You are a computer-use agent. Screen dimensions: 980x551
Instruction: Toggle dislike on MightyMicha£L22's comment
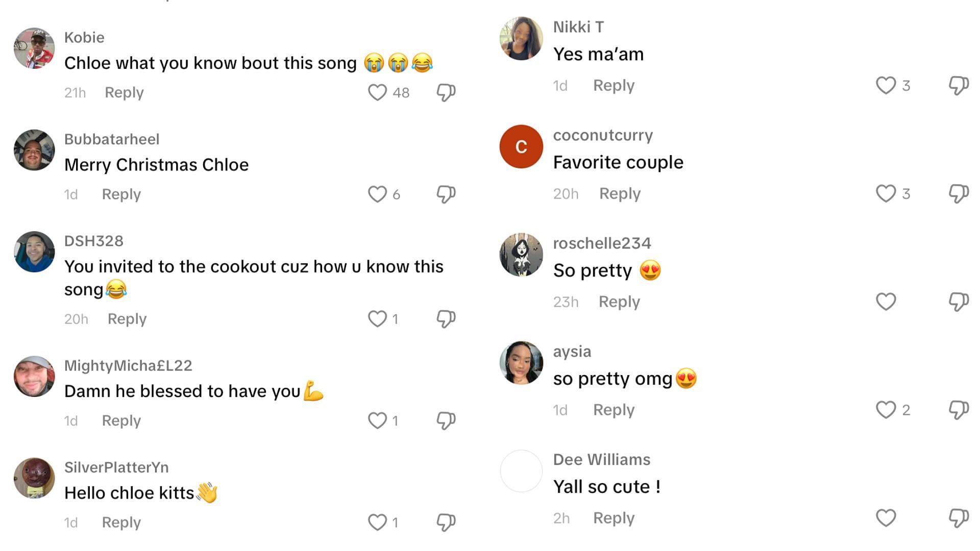coord(447,421)
